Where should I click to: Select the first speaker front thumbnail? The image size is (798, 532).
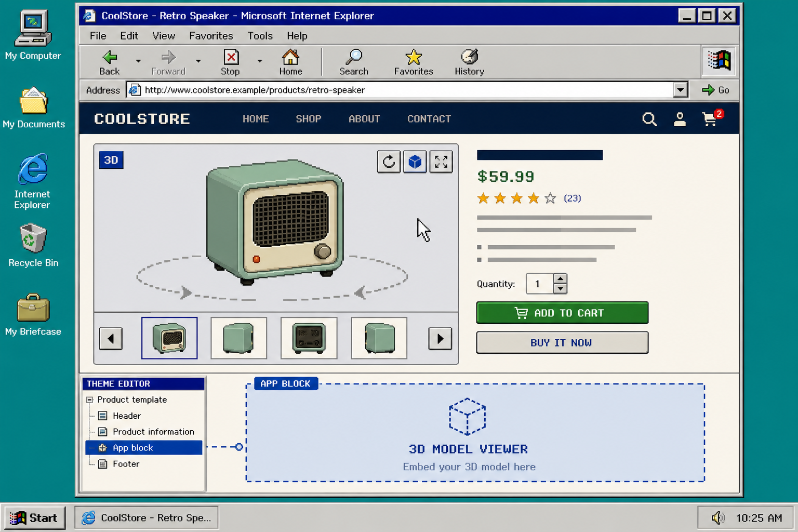[169, 338]
